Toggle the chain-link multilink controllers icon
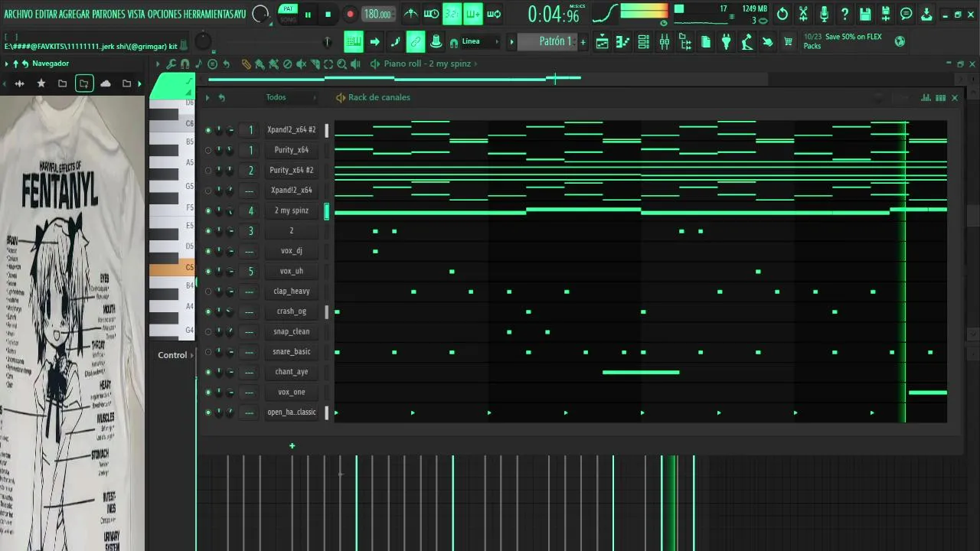This screenshot has height=551, width=980. 416,41
